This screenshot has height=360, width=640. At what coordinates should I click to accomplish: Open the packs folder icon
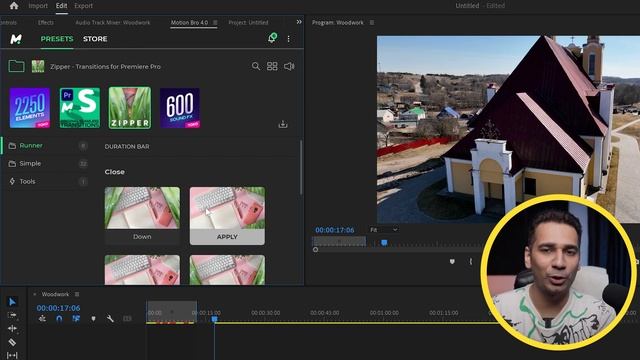tap(16, 66)
